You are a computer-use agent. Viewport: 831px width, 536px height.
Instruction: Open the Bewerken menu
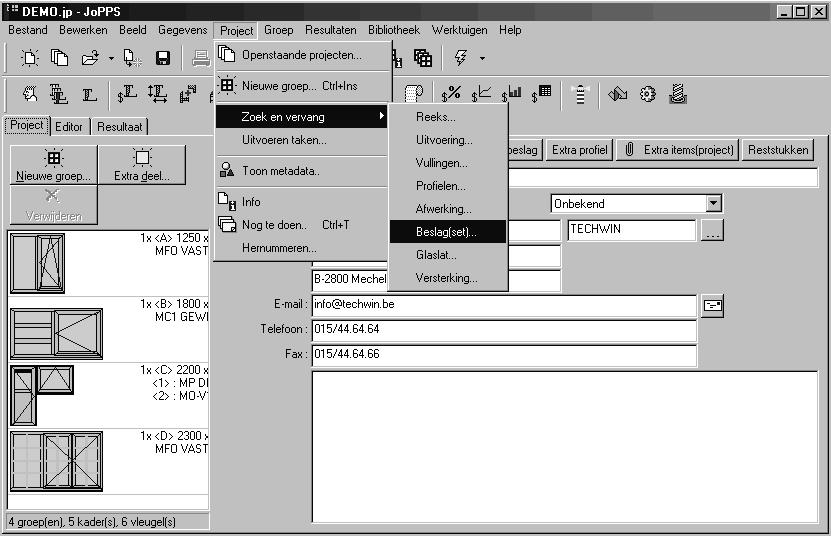pos(83,30)
